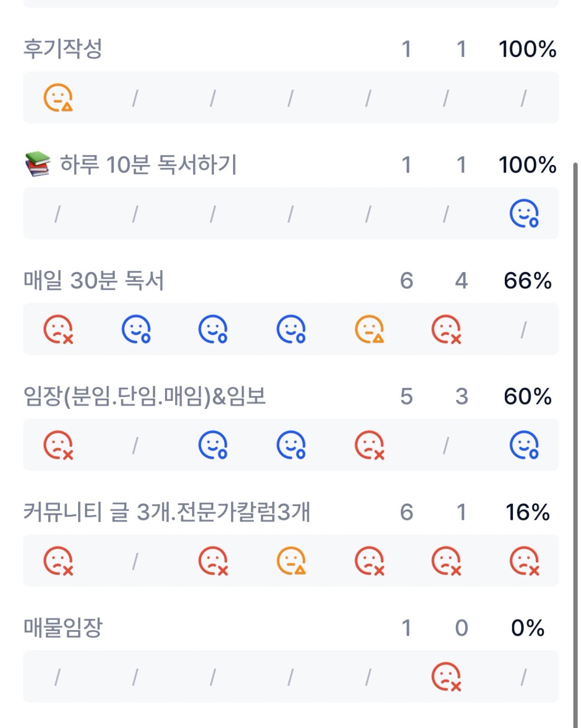Open the 매일 30분 독서 habit

pos(94,281)
